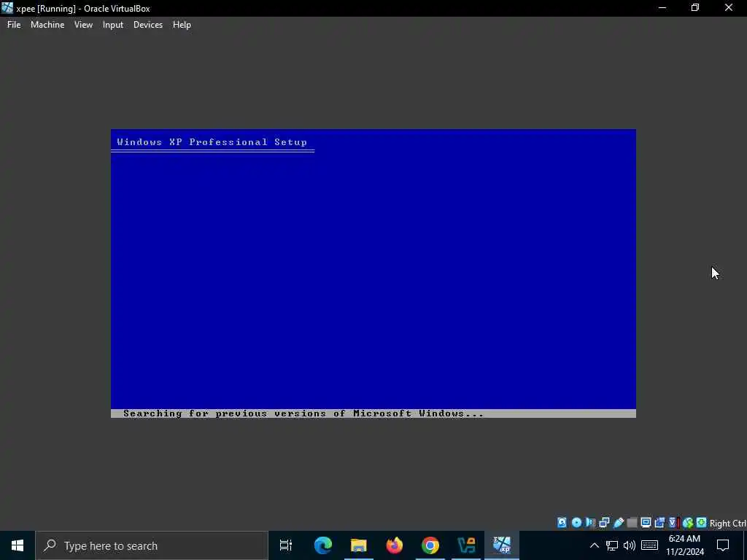The width and height of the screenshot is (747, 560).
Task: Open the Devices menu
Action: click(147, 25)
